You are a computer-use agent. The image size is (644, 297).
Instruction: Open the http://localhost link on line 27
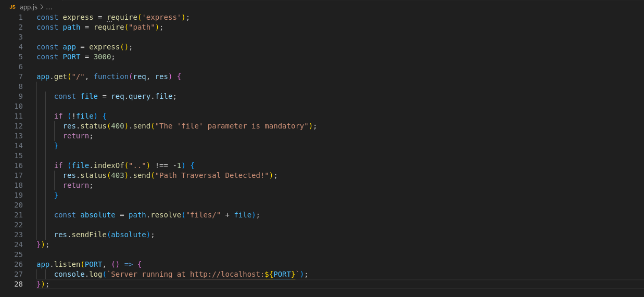click(x=227, y=274)
